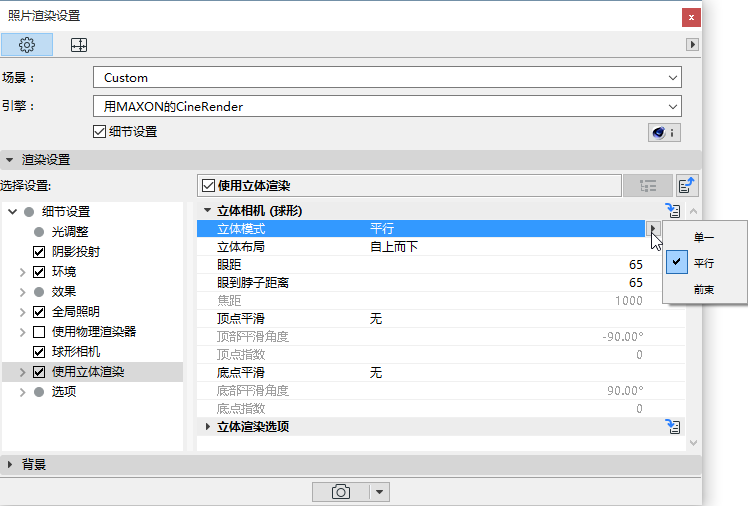The width and height of the screenshot is (748, 506).
Task: Choose 平行 from the popup menu
Action: pos(705,263)
